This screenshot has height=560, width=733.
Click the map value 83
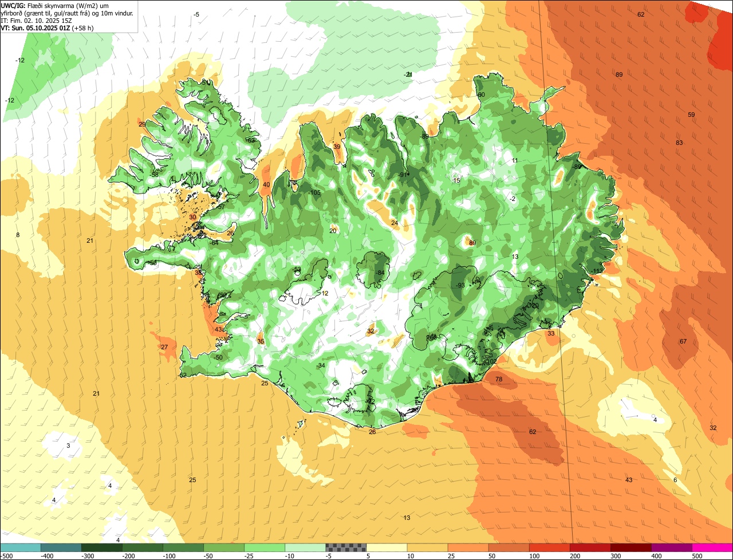[x=679, y=143]
